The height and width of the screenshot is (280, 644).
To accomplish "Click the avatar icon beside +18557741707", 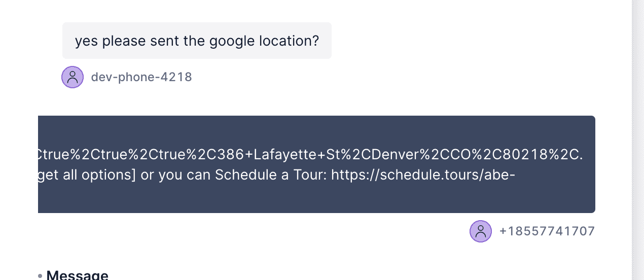I will 481,231.
